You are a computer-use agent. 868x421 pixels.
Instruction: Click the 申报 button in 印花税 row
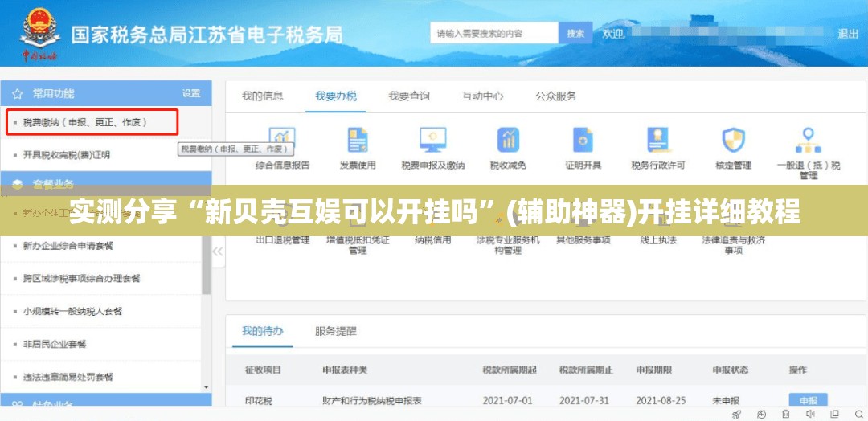point(809,400)
